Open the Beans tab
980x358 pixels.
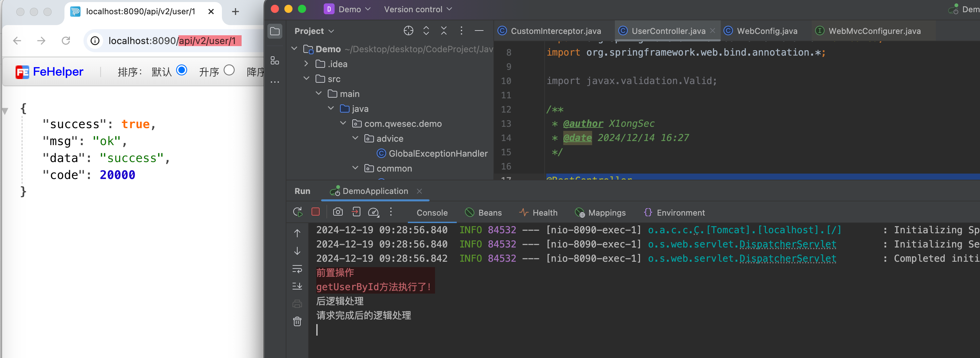484,213
